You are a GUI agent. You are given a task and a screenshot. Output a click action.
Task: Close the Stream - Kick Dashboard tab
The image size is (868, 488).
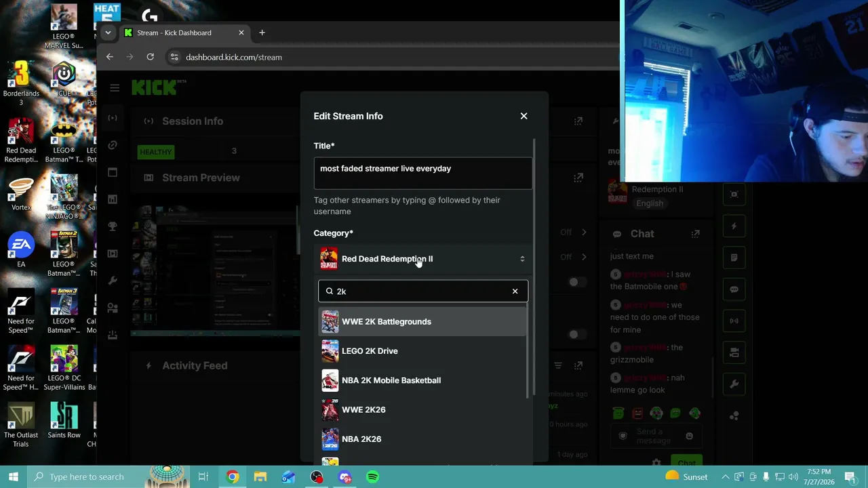coord(241,33)
